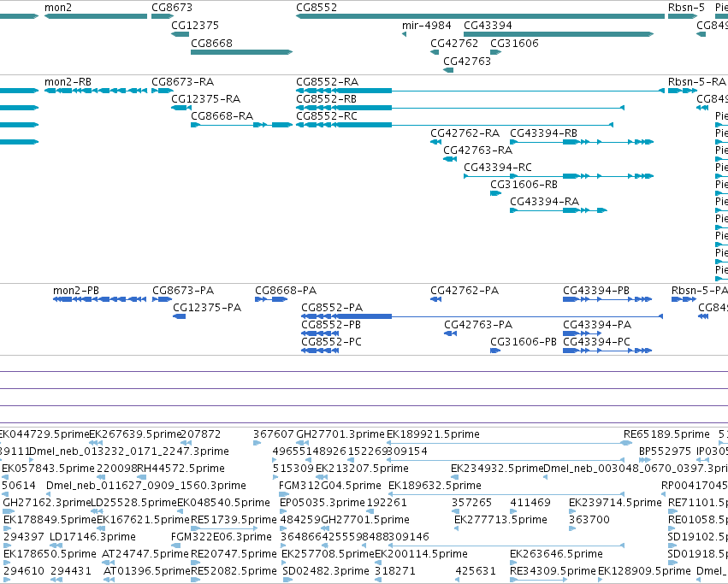Select the CG8552-RA transcript label

(328, 82)
